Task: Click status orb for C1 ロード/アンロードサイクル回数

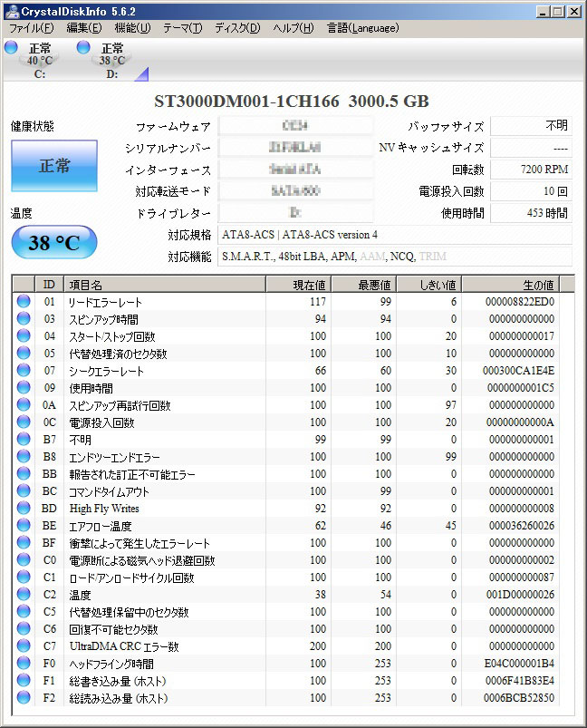Action: [x=24, y=577]
